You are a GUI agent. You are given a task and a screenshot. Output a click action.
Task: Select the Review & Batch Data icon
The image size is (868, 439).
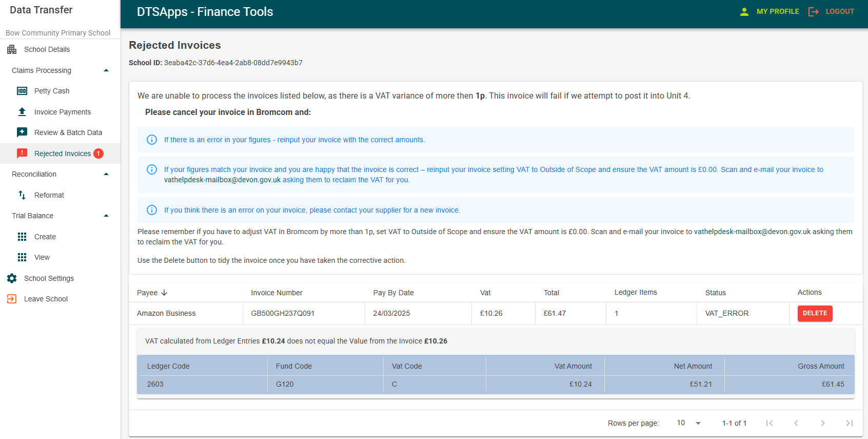(22, 132)
